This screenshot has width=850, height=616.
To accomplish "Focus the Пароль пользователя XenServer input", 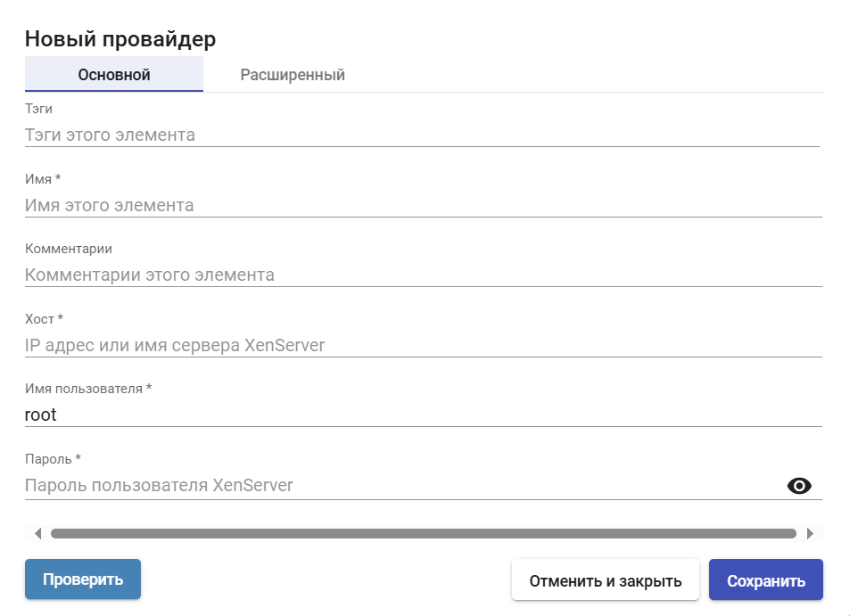I will click(x=401, y=486).
